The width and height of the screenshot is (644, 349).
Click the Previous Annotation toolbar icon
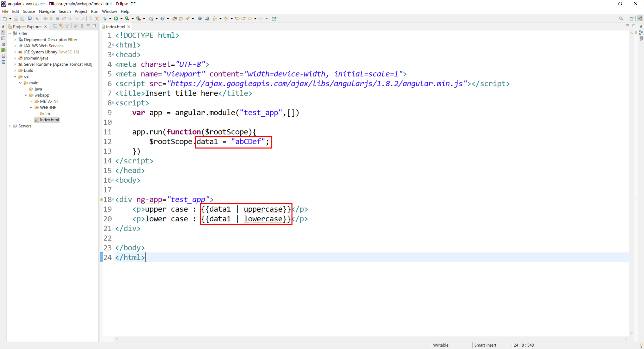[226, 19]
